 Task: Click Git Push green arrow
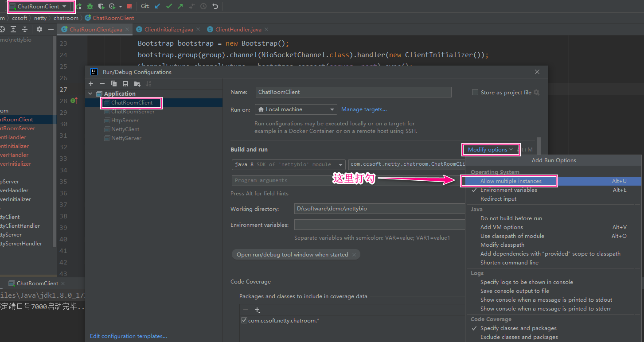point(180,6)
